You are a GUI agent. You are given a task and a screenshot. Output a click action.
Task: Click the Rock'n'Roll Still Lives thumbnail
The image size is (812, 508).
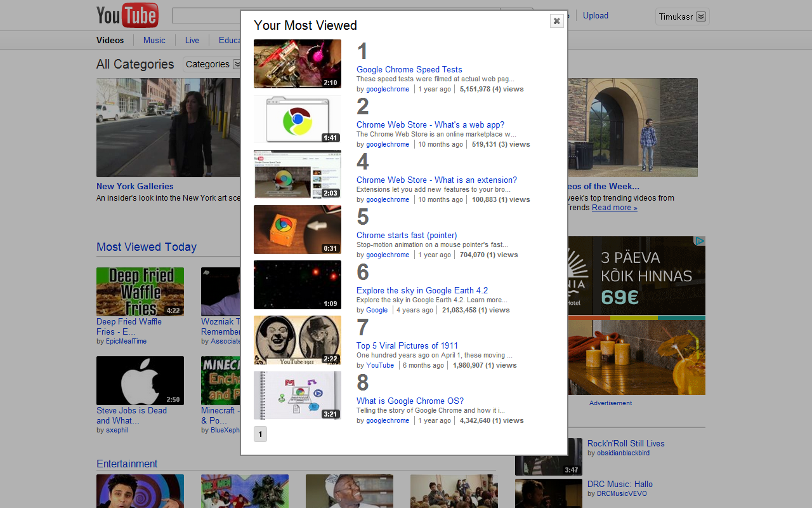[549, 457]
